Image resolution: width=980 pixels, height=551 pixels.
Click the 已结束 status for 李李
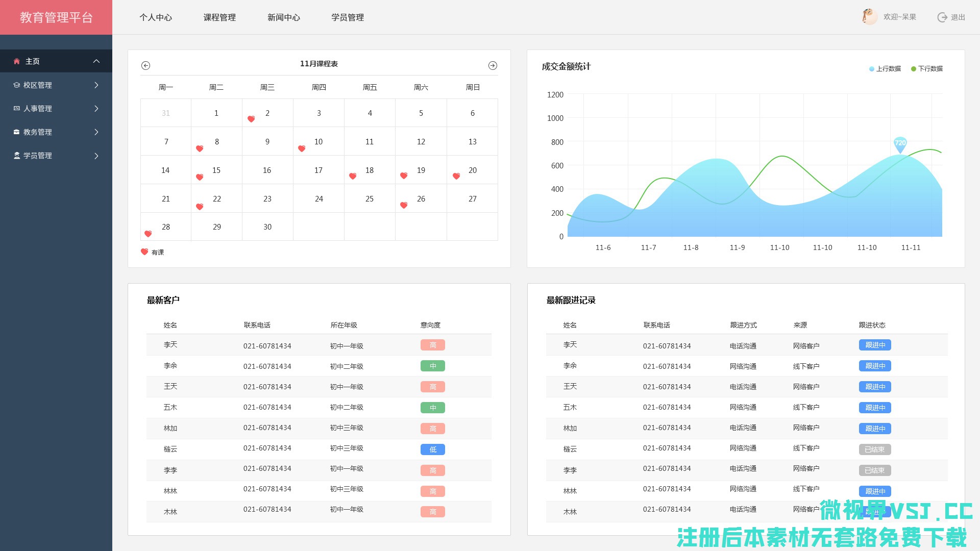pyautogui.click(x=875, y=470)
